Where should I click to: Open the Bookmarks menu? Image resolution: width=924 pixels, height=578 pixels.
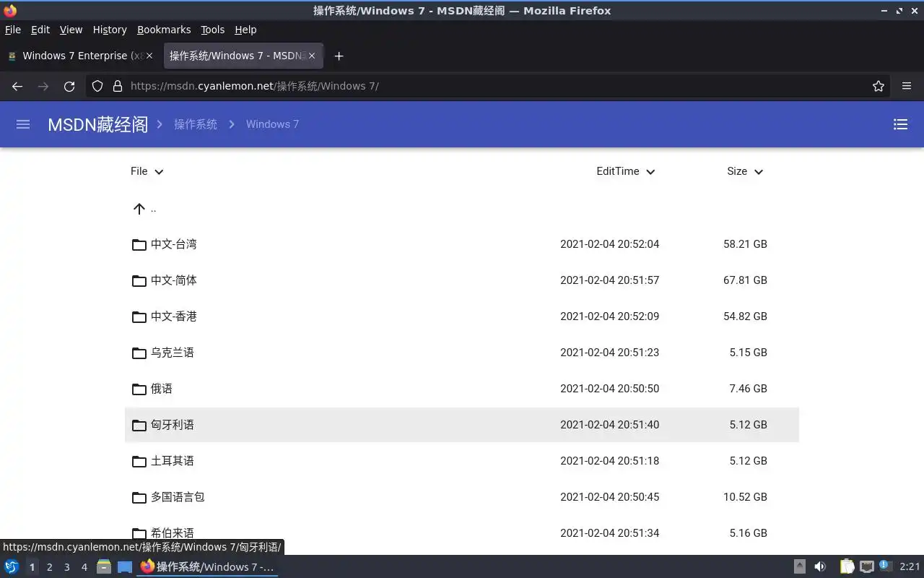coord(164,30)
